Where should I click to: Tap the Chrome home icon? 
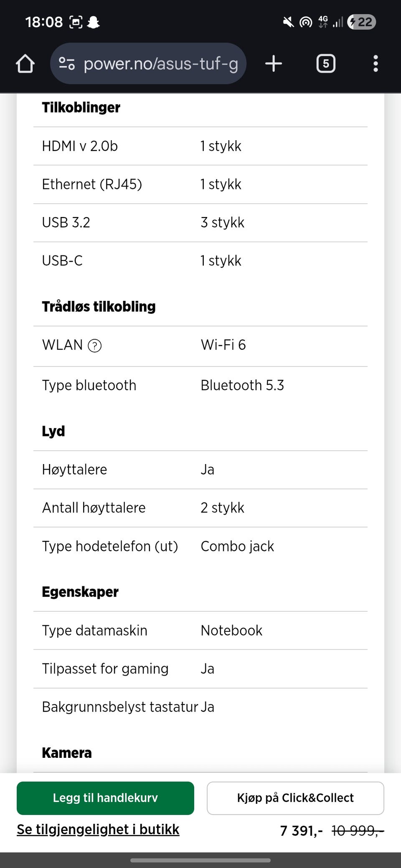coord(25,63)
